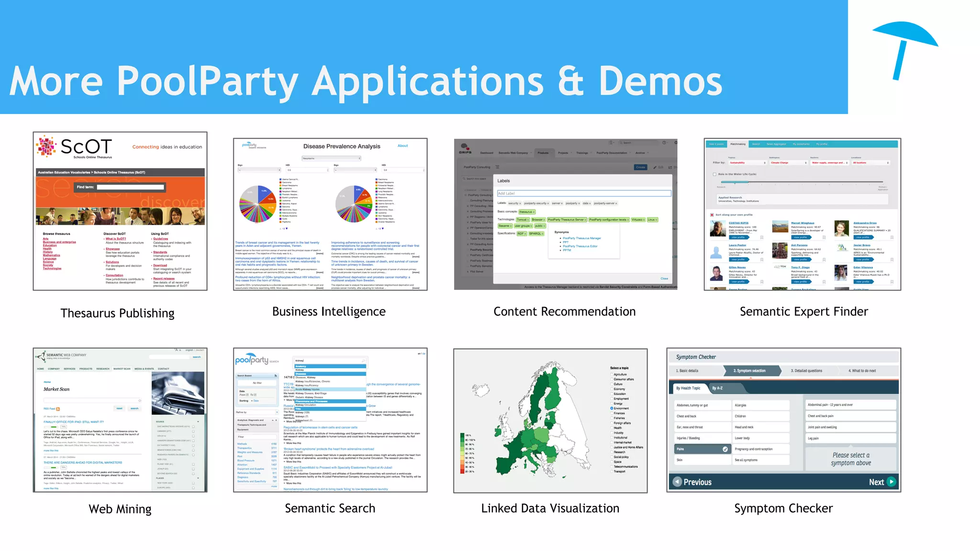The height and width of the screenshot is (551, 980).
Task: Click the ScOT colorful dots logo
Action: click(x=46, y=146)
